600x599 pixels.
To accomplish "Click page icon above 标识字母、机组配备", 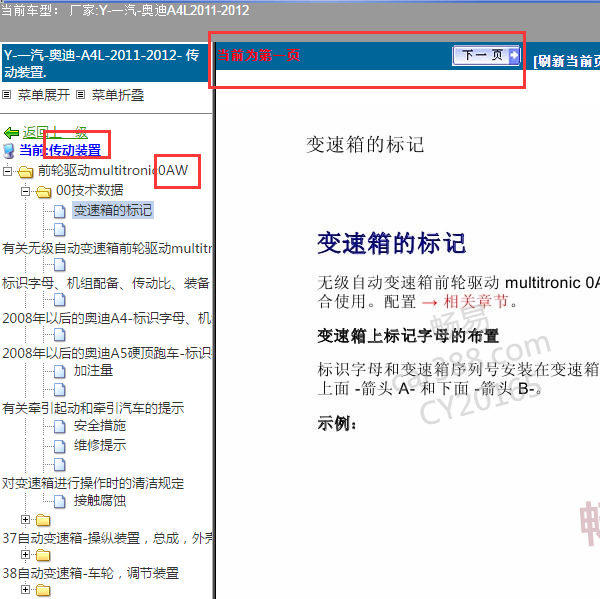I will coord(60,264).
